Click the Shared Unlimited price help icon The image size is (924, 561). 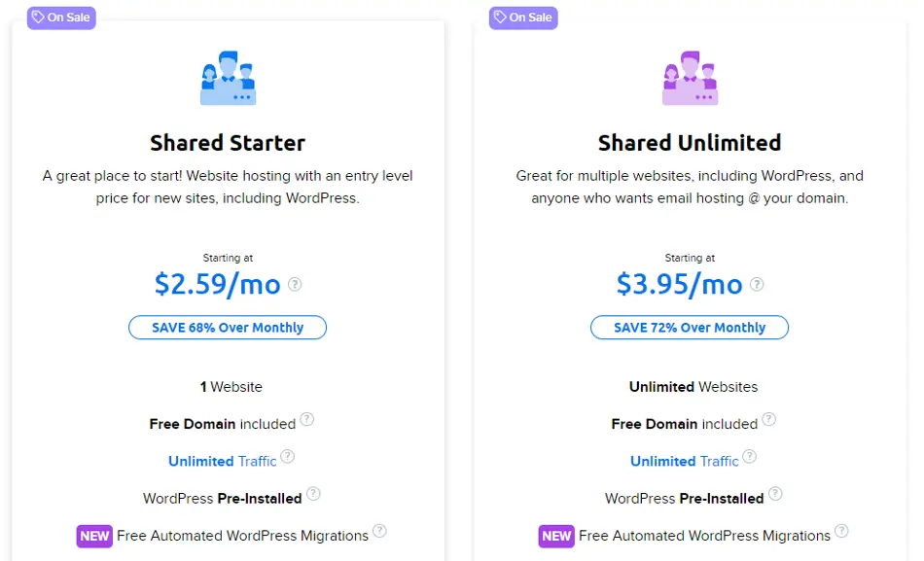pos(757,285)
